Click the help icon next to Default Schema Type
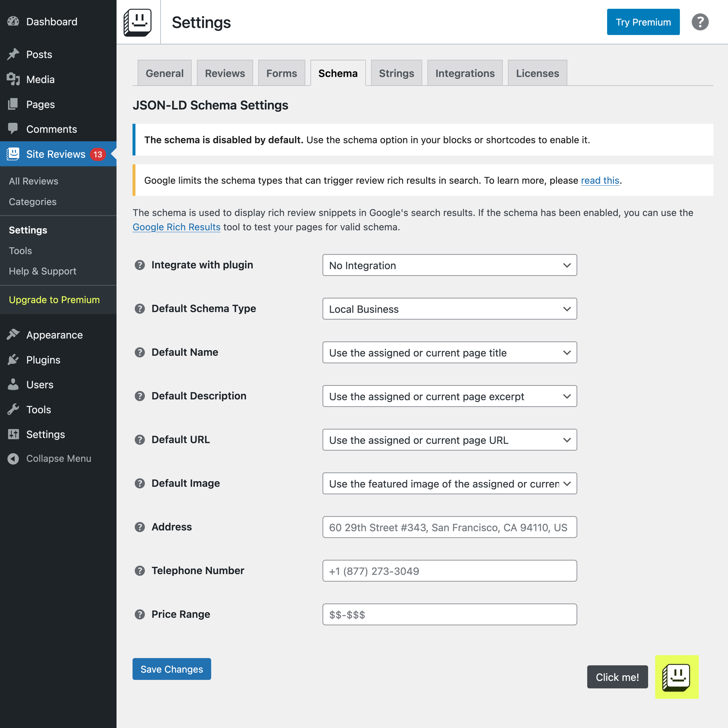The image size is (728, 728). [140, 309]
